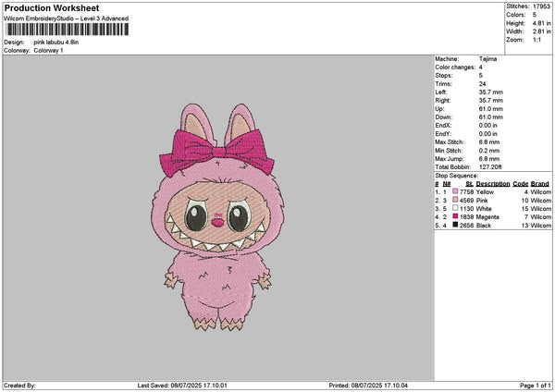Image resolution: width=555 pixels, height=392 pixels.
Task: Choose the Magenta thread color swatch
Action: click(x=456, y=216)
